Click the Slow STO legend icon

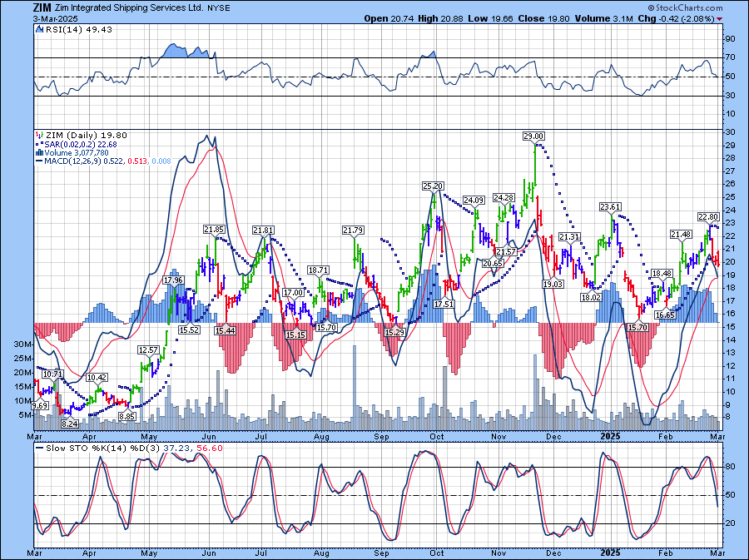38,449
